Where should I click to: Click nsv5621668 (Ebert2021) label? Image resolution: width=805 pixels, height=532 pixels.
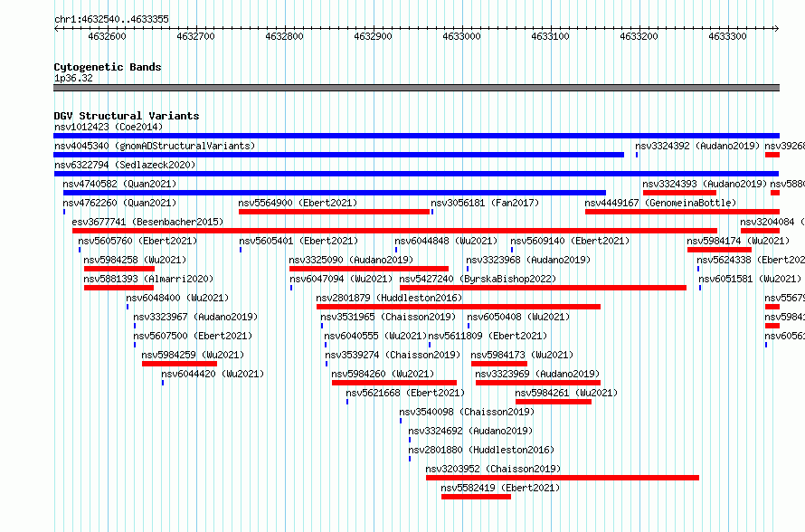405,393
